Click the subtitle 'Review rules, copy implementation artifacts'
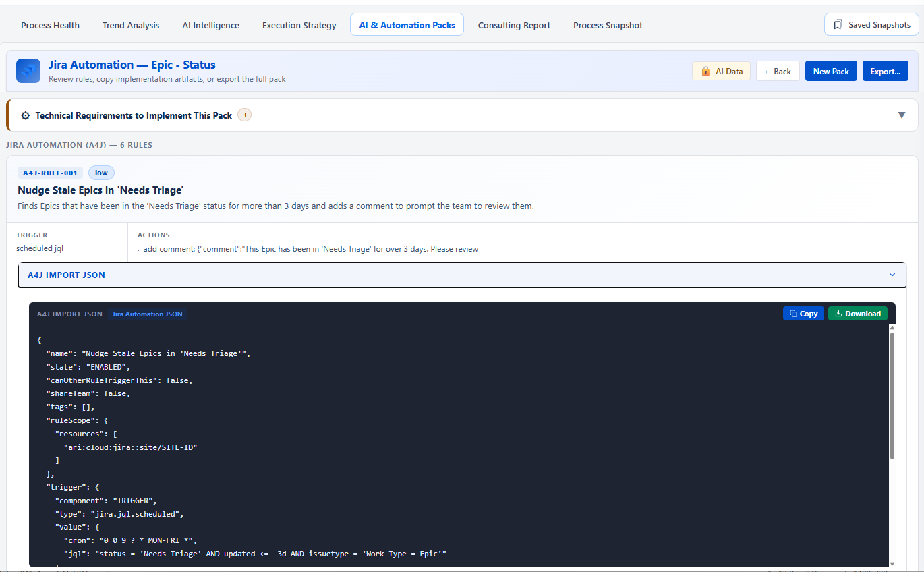The width and height of the screenshot is (924, 572). pos(167,79)
